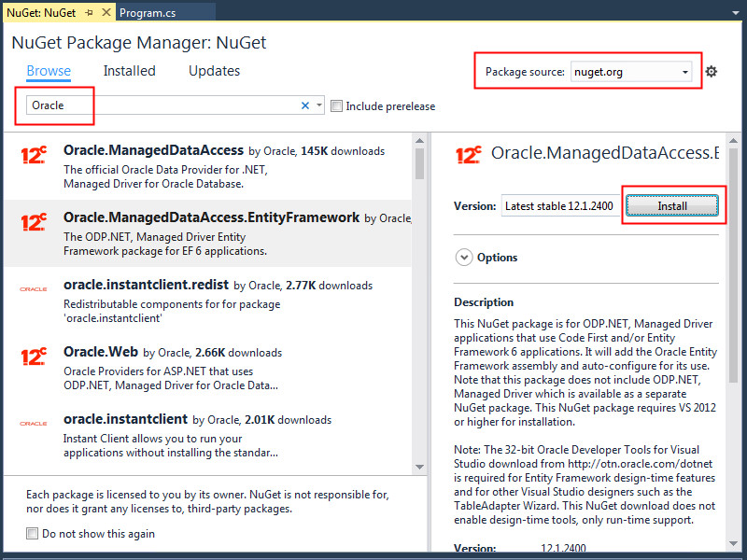Install the selected EntityFramework package

(x=672, y=206)
